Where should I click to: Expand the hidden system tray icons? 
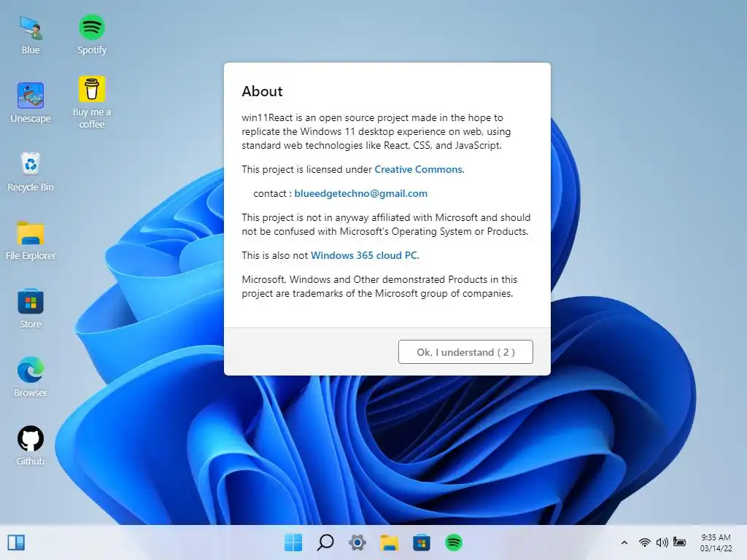624,542
